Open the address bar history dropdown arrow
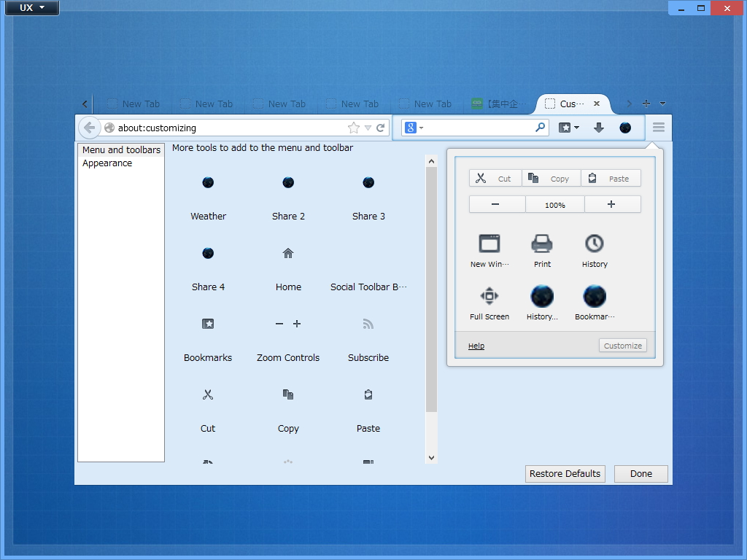 (x=368, y=128)
